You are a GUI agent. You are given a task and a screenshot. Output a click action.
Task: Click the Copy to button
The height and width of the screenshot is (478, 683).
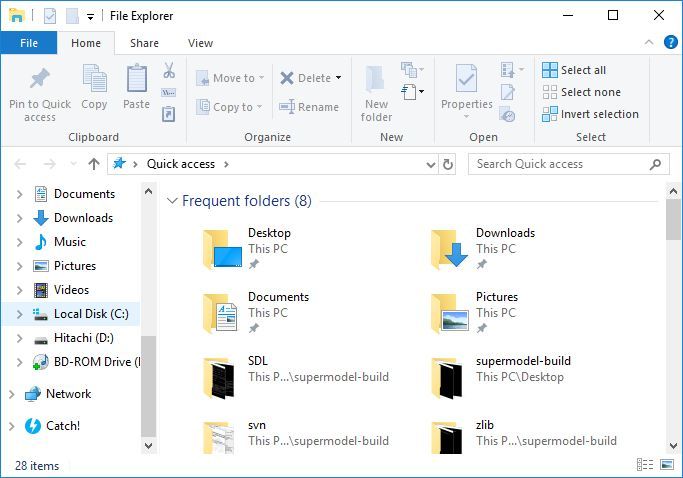point(229,107)
